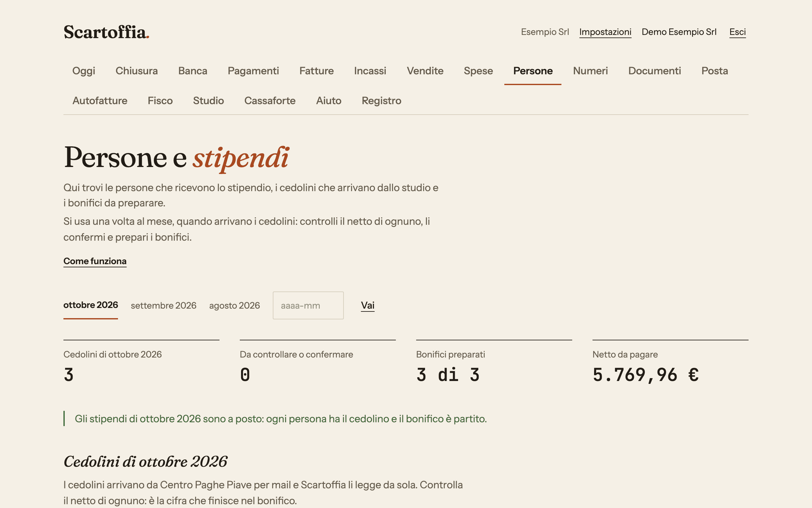Switch to Vendite tab
Image resolution: width=812 pixels, height=508 pixels.
click(425, 71)
